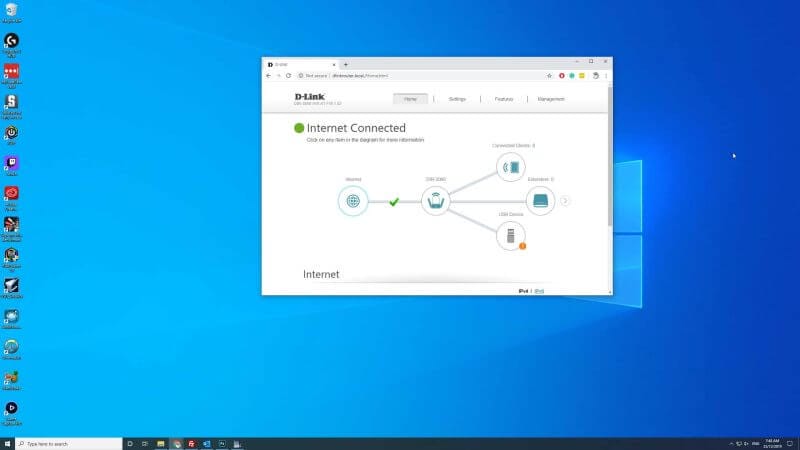Screen dimensions: 800x450
Task: Click the Internet globe icon in diagram
Action: [x=353, y=201]
